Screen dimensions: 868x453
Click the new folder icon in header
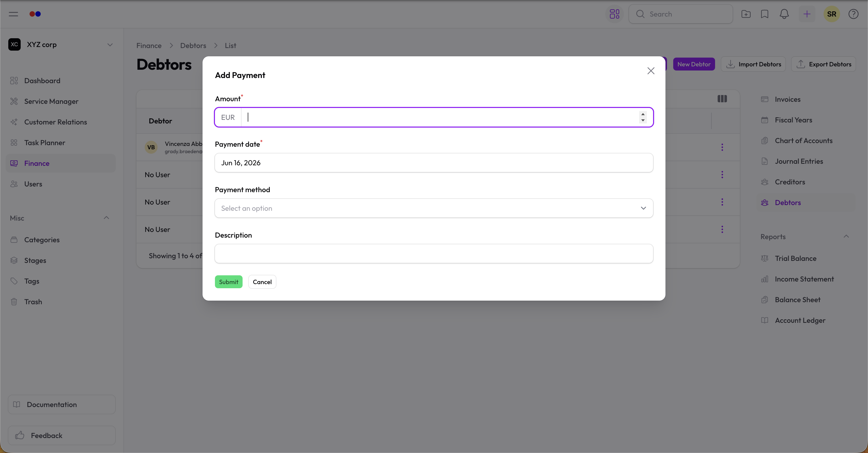746,14
